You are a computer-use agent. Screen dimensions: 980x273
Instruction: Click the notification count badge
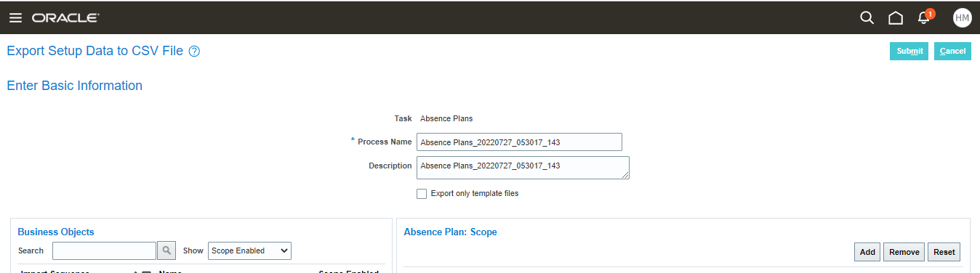(x=930, y=13)
